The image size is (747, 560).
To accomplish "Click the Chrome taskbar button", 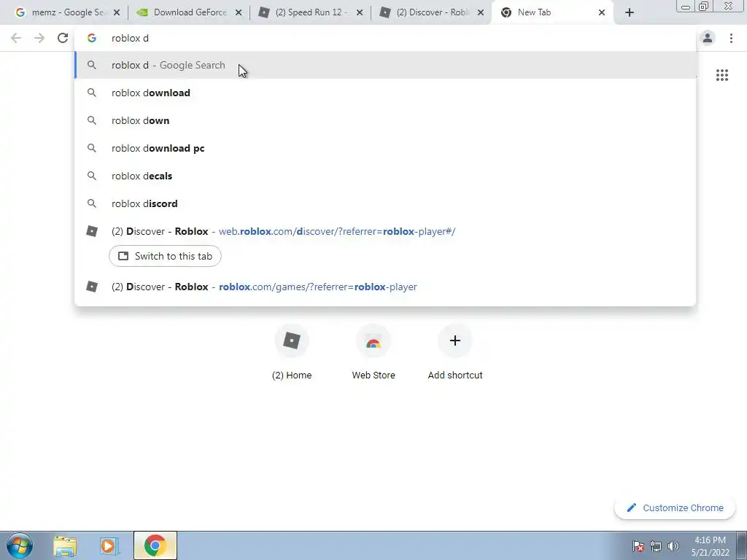I will [x=155, y=545].
